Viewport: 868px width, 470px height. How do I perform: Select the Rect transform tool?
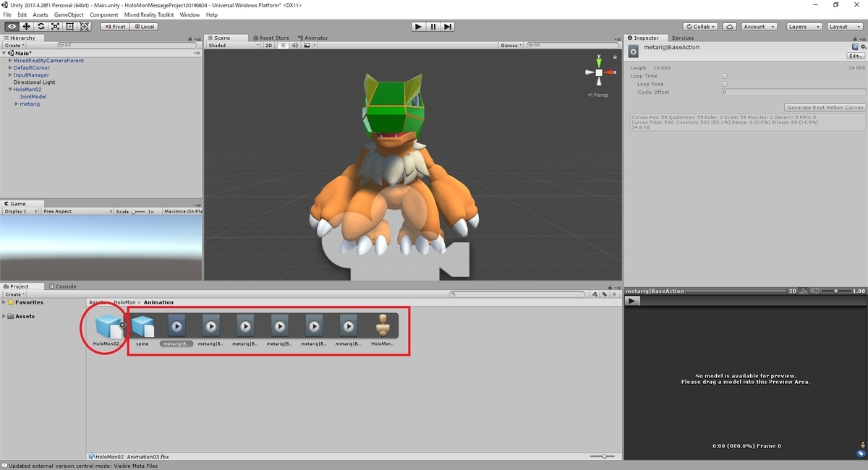(x=70, y=27)
